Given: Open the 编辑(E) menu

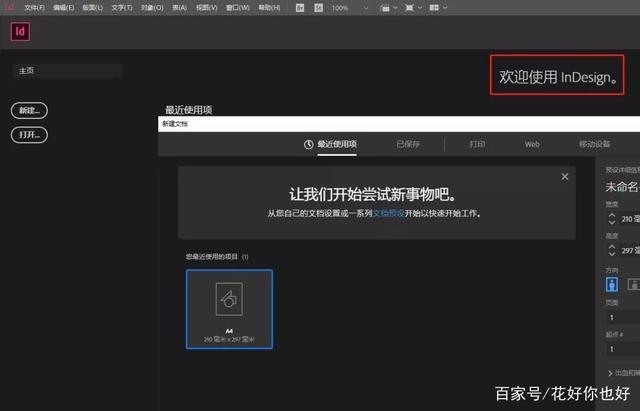Looking at the screenshot, I should [x=64, y=8].
